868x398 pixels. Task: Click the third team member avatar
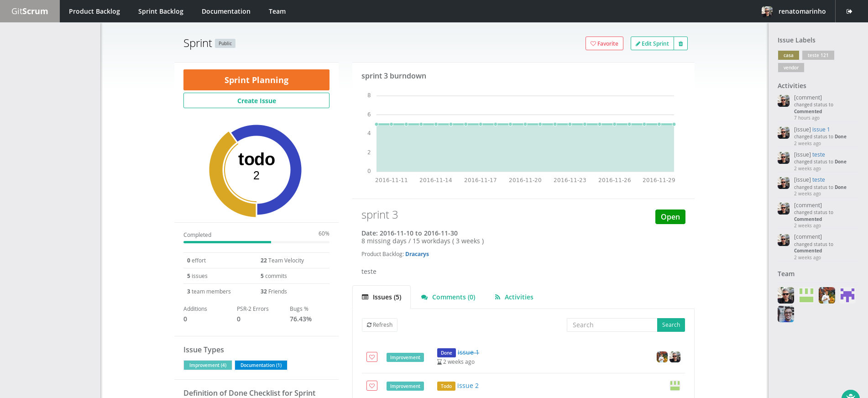click(x=827, y=295)
